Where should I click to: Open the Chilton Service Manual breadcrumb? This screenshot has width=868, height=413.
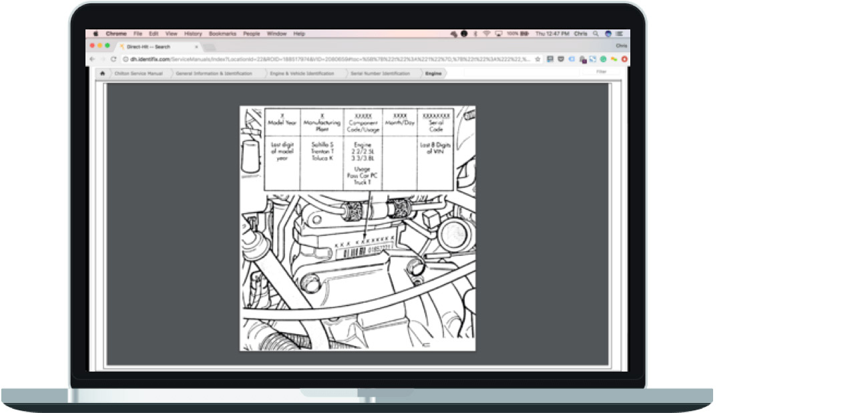click(137, 74)
